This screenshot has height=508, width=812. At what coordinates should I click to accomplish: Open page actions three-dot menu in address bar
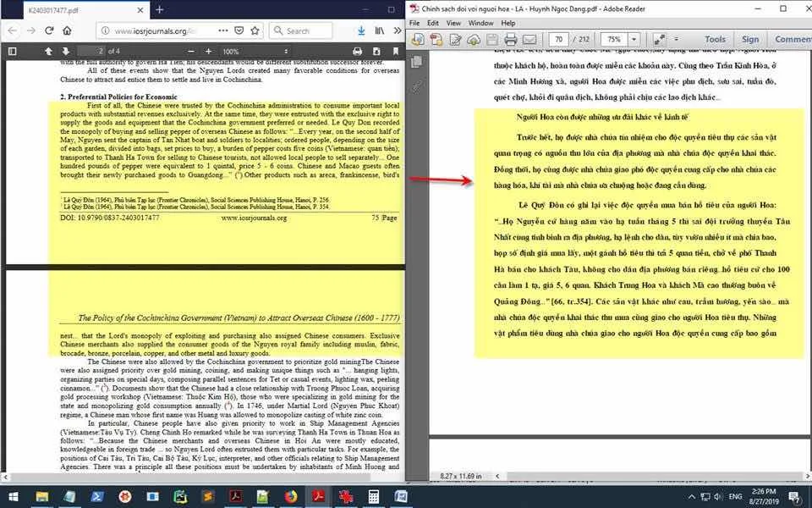(223, 30)
